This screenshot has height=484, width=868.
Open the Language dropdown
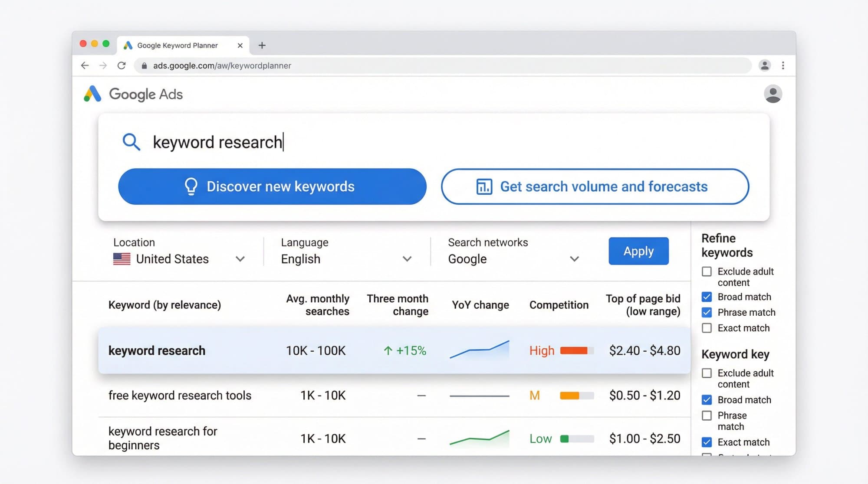point(346,259)
